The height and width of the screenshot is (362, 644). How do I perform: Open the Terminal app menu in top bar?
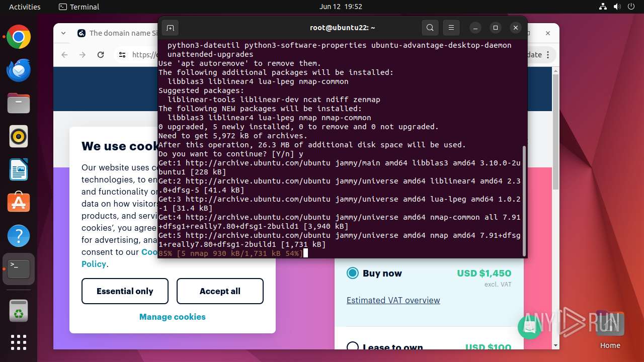[79, 7]
